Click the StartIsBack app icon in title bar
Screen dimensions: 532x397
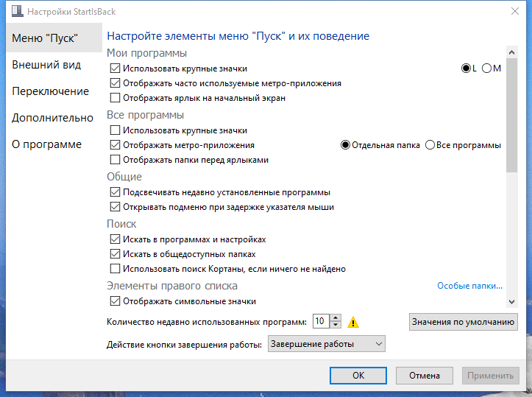[x=18, y=11]
